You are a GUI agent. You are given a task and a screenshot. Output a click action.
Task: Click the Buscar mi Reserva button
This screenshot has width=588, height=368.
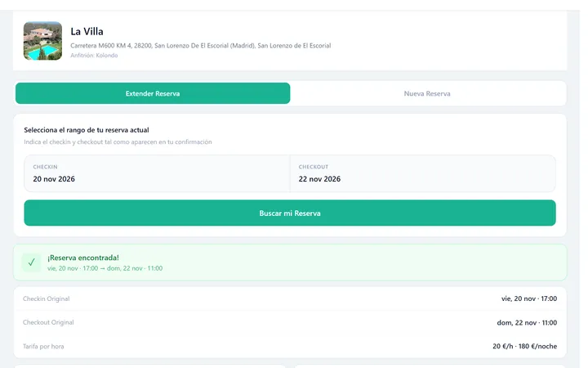(290, 213)
